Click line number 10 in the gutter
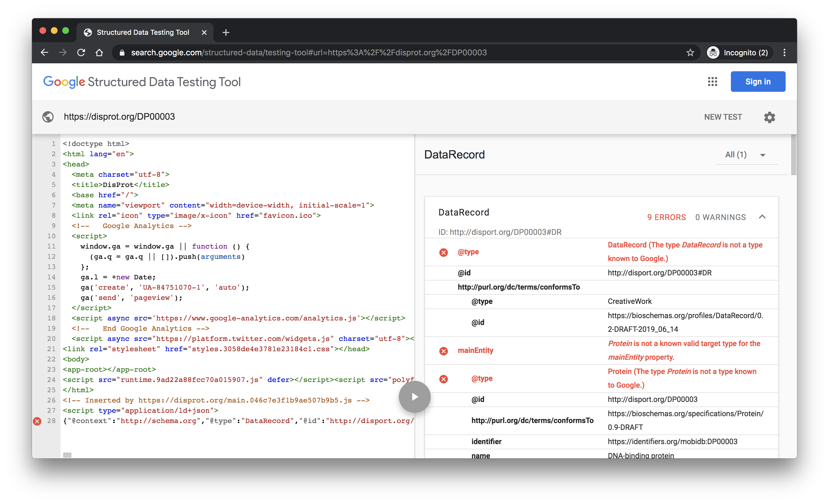The image size is (829, 504). point(51,236)
